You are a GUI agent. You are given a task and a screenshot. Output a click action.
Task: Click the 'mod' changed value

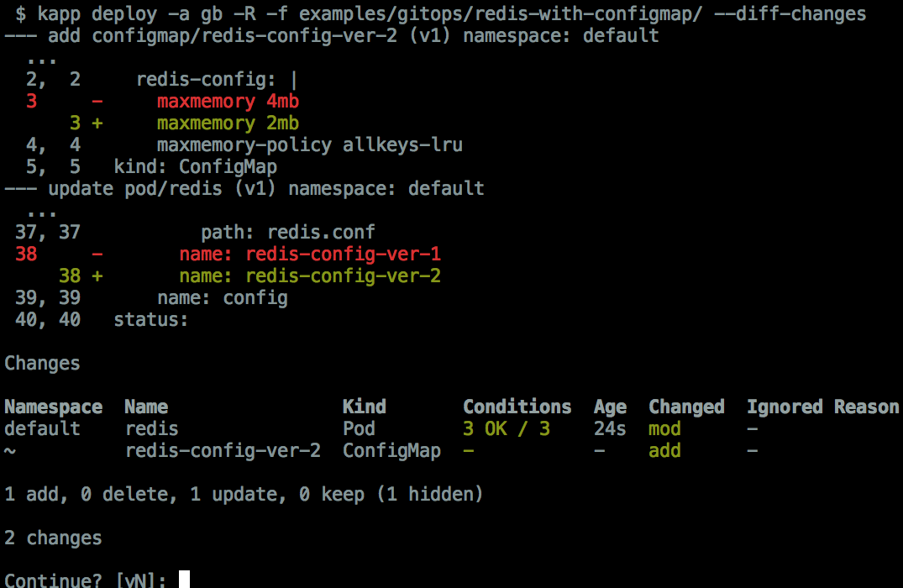(664, 429)
